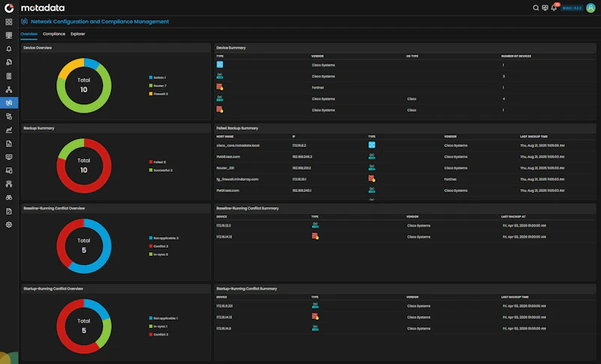Screen dimensions: 601x364
Task: Toggle Not applicable legend in Baseline-Running Conflict Overview
Action: [x=164, y=238]
